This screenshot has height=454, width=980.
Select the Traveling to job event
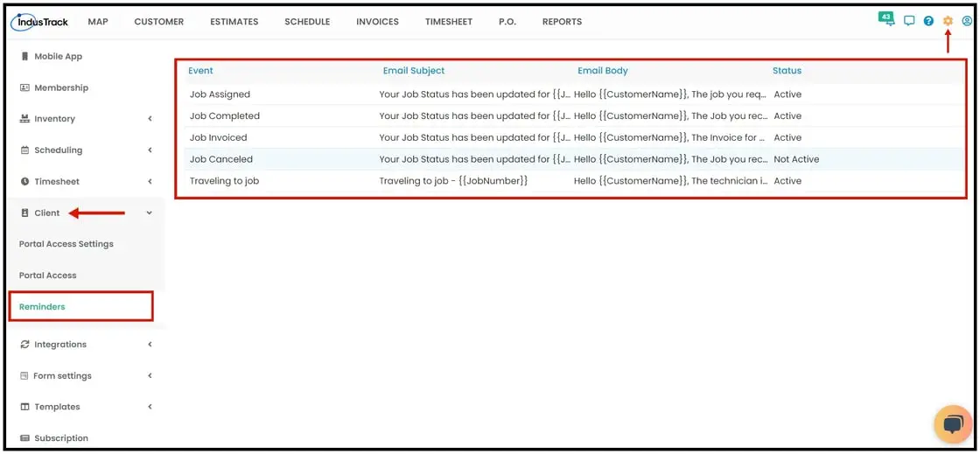coord(224,181)
